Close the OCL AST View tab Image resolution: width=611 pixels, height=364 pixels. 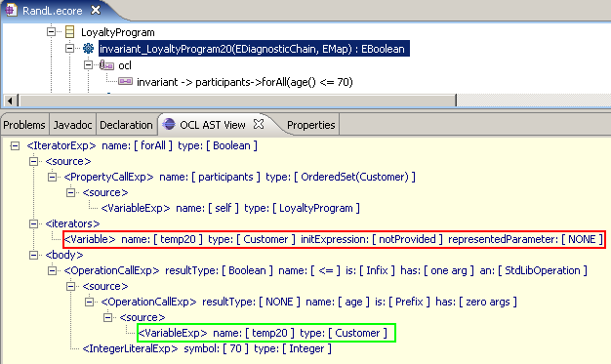click(259, 124)
